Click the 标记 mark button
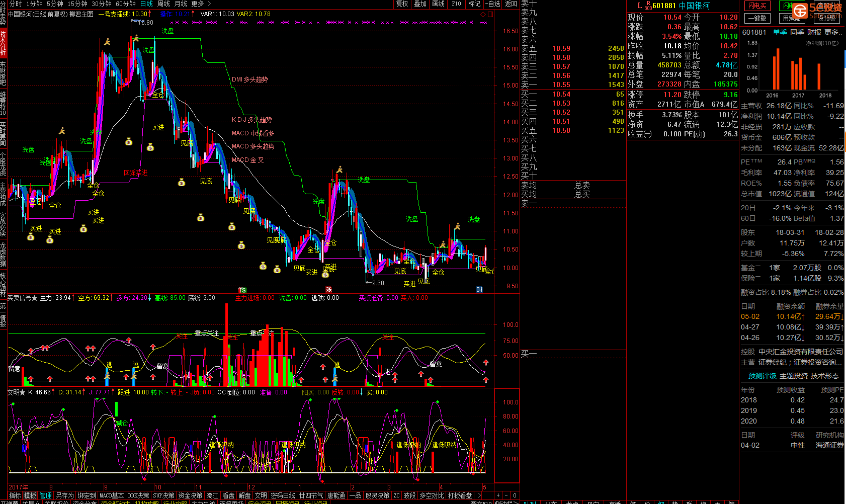The image size is (846, 504). point(474,4)
